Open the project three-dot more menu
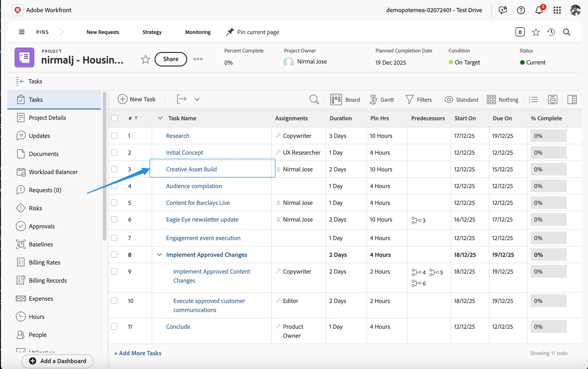Viewport: 588px width, 369px height. point(198,59)
